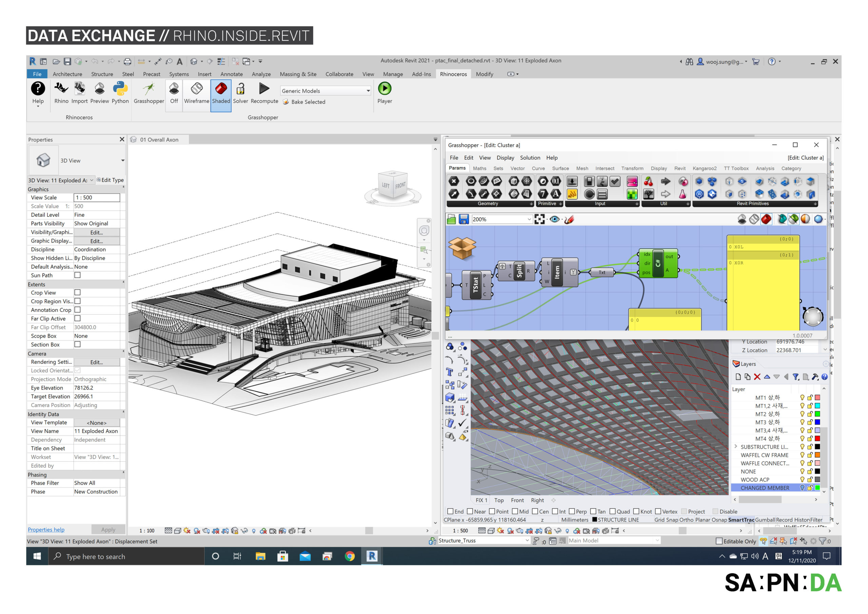The height and width of the screenshot is (614, 868).
Task: Toggle Far Clip Active checkbox
Action: tap(78, 319)
